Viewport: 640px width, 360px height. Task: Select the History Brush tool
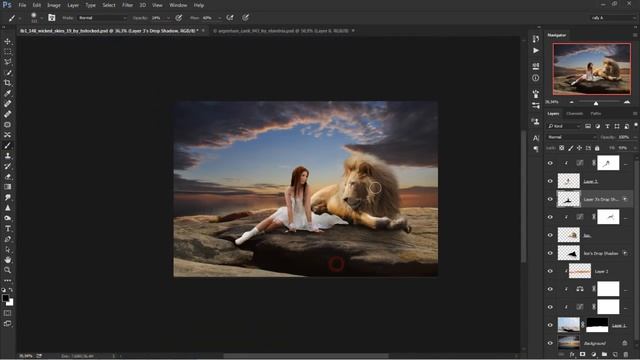point(7,166)
